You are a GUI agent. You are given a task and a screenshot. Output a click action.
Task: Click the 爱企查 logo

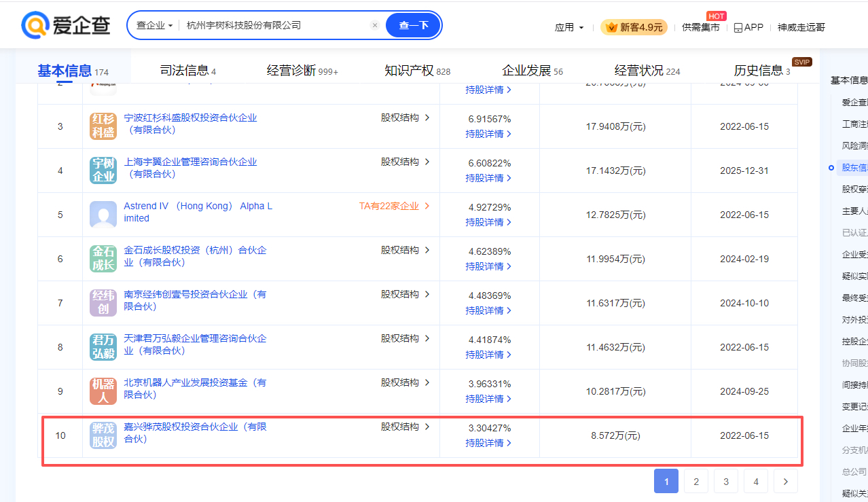(x=66, y=25)
